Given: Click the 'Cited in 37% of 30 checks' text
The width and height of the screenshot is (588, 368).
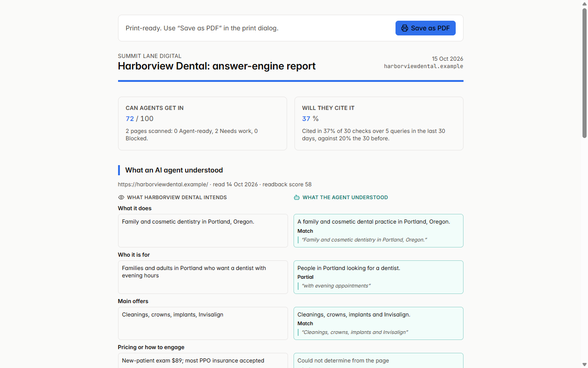Looking at the screenshot, I should point(373,135).
